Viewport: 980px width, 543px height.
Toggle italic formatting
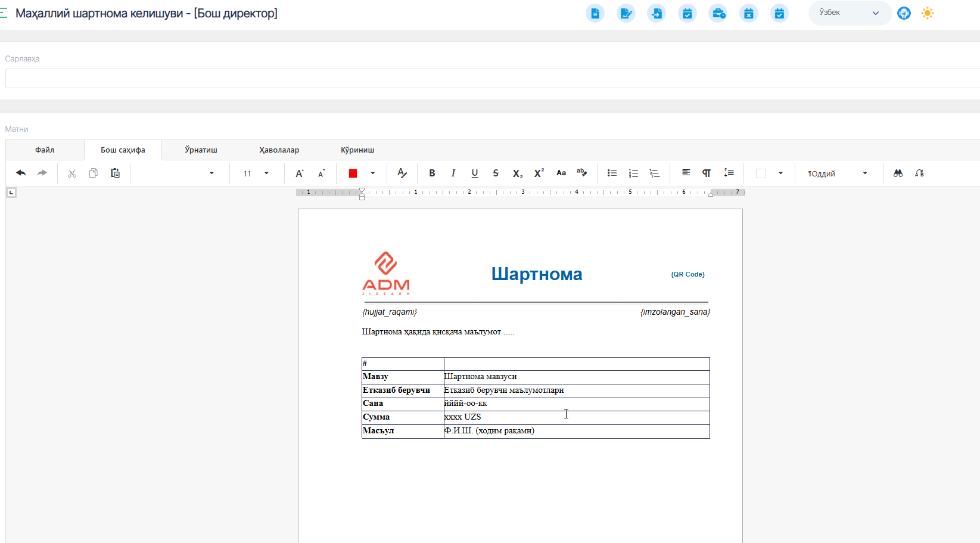click(453, 173)
